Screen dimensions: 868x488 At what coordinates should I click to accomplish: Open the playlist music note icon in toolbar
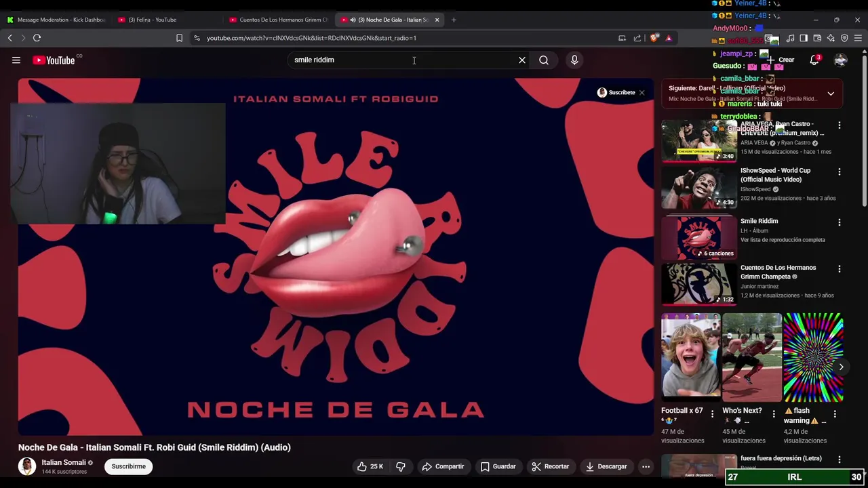click(790, 39)
